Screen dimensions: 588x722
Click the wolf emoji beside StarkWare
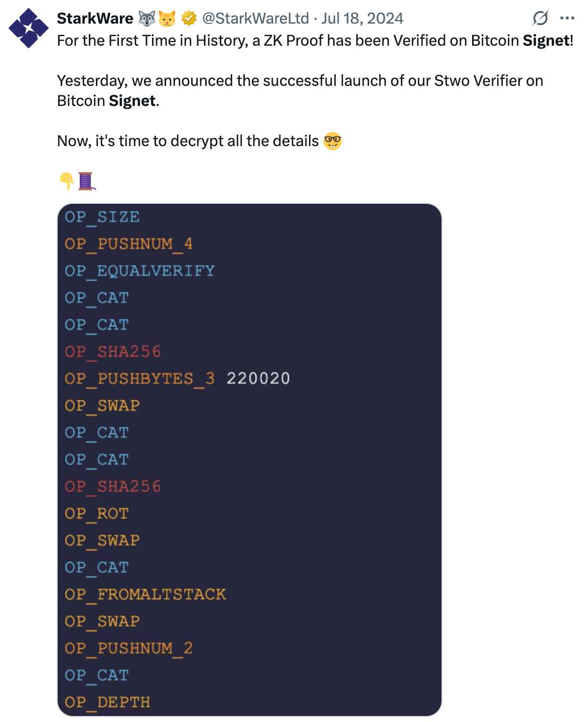(147, 19)
